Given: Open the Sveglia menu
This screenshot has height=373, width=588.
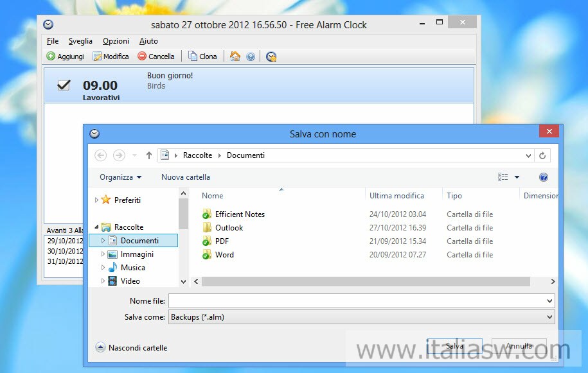Looking at the screenshot, I should click(x=80, y=41).
